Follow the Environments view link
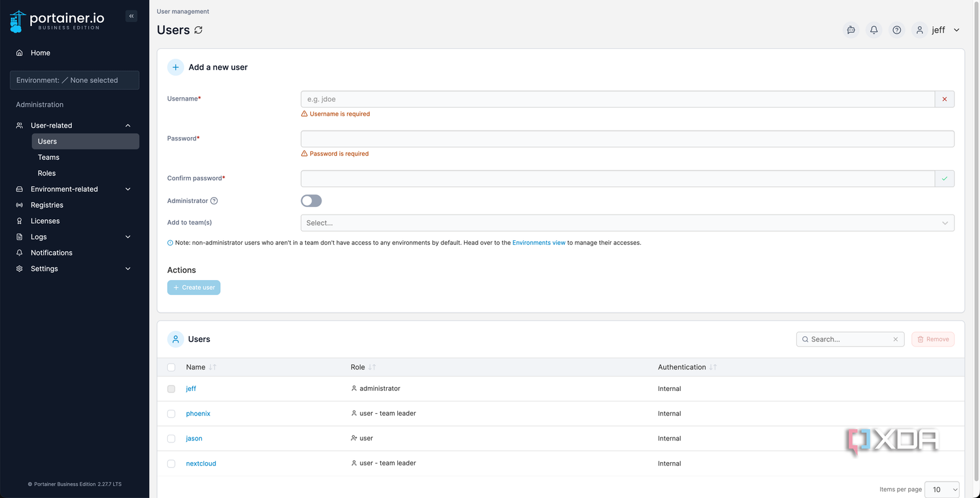The width and height of the screenshot is (980, 498). pyautogui.click(x=539, y=243)
